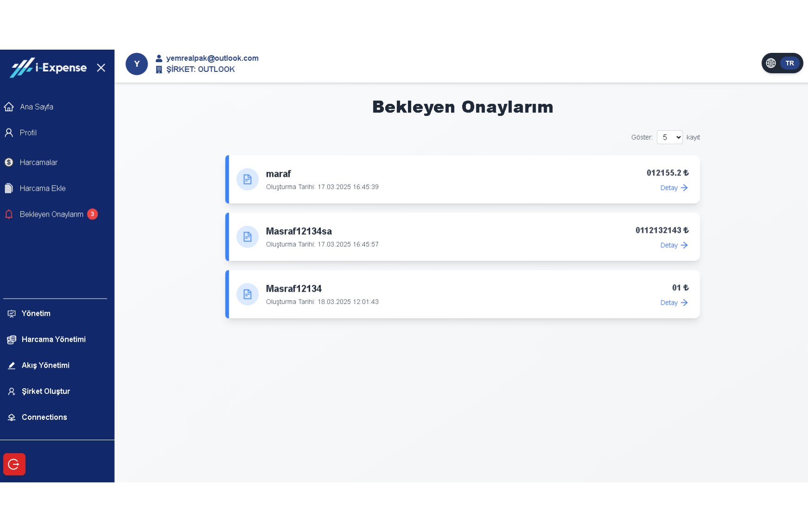This screenshot has width=808, height=532.
Task: Open Detay link for maraf expense
Action: (673, 188)
